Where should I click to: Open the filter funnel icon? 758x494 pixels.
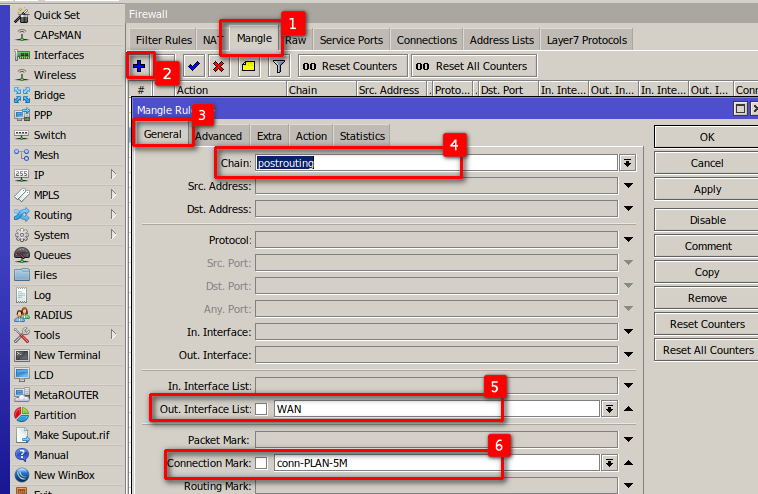(279, 66)
